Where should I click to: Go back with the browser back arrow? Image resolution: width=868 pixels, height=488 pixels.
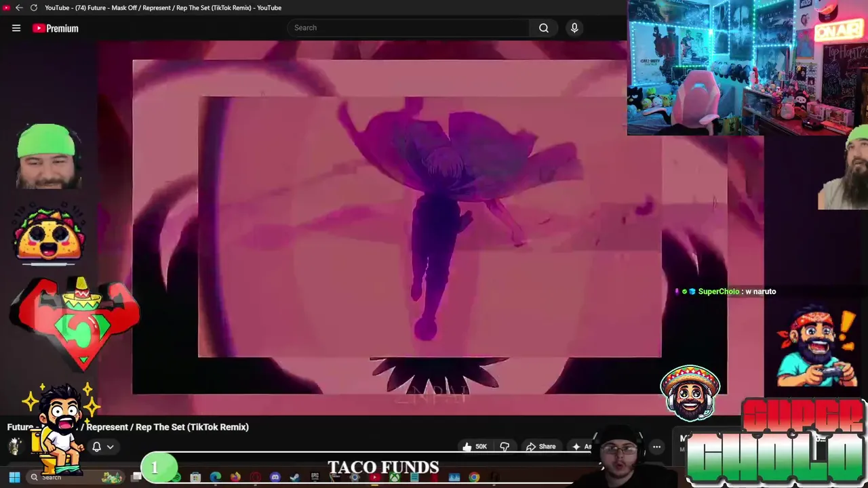(19, 7)
